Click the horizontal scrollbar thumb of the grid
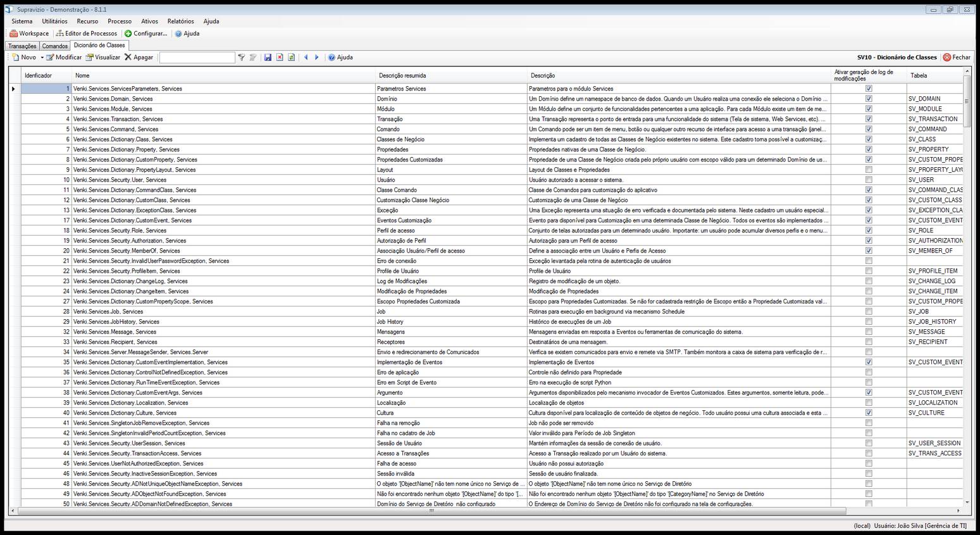 coord(432,510)
